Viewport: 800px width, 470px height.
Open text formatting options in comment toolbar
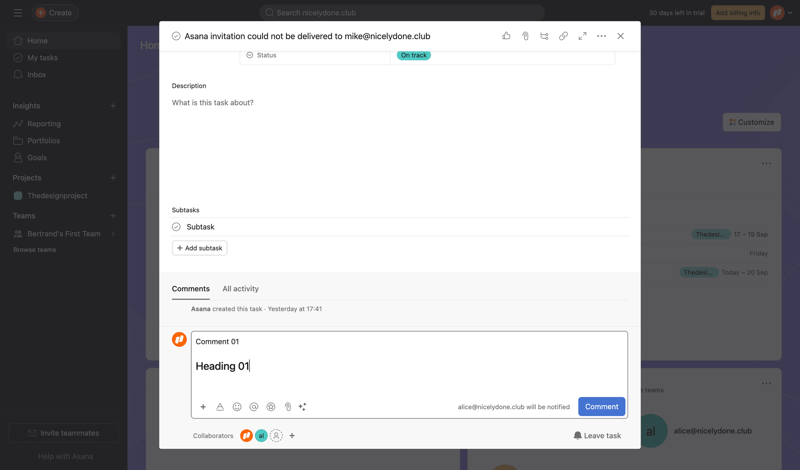(220, 407)
